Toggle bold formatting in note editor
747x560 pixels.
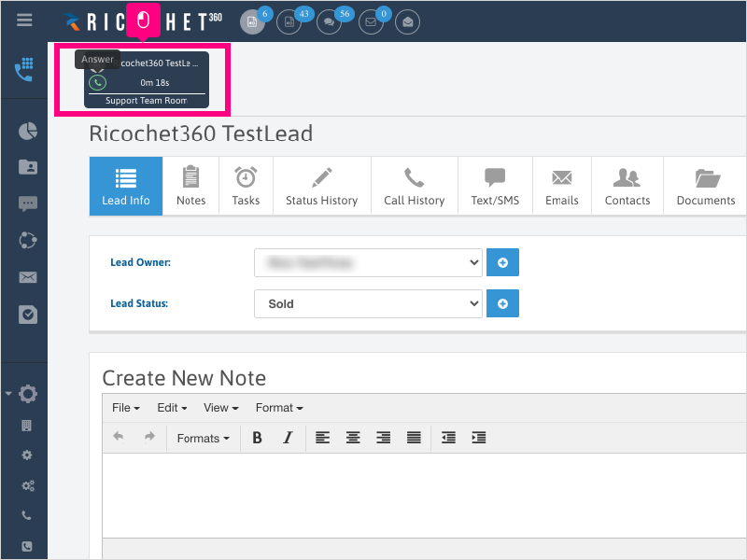click(258, 438)
